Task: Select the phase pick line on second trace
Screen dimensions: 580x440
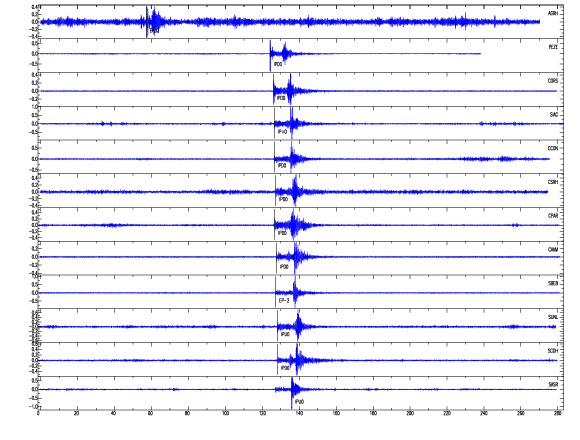Action: [x=270, y=55]
